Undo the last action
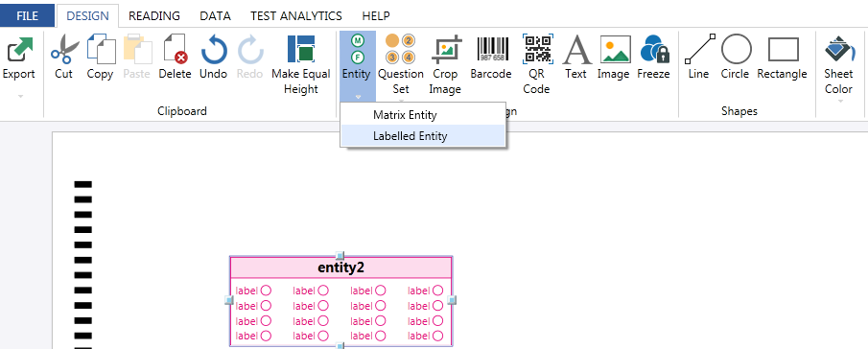This screenshot has height=349, width=868. tap(213, 49)
